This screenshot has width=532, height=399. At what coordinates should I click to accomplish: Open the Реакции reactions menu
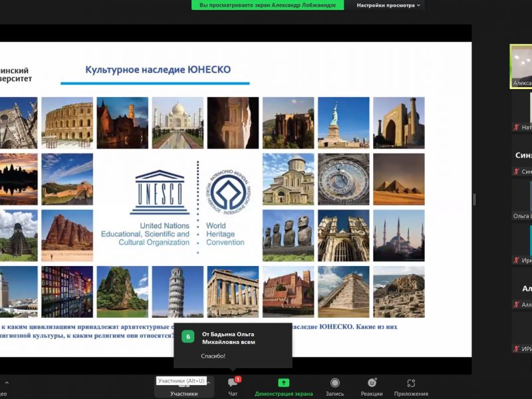click(372, 386)
